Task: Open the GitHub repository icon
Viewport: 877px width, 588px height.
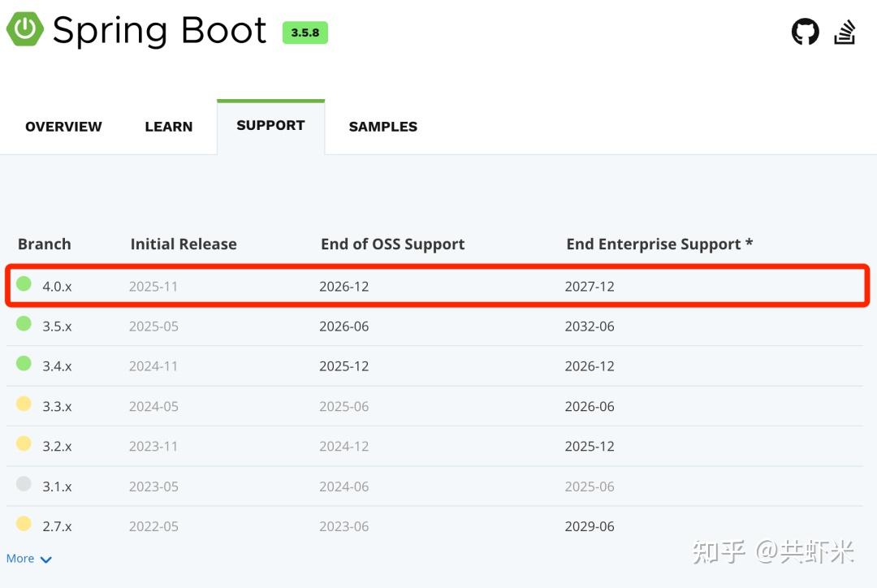Action: pos(805,32)
